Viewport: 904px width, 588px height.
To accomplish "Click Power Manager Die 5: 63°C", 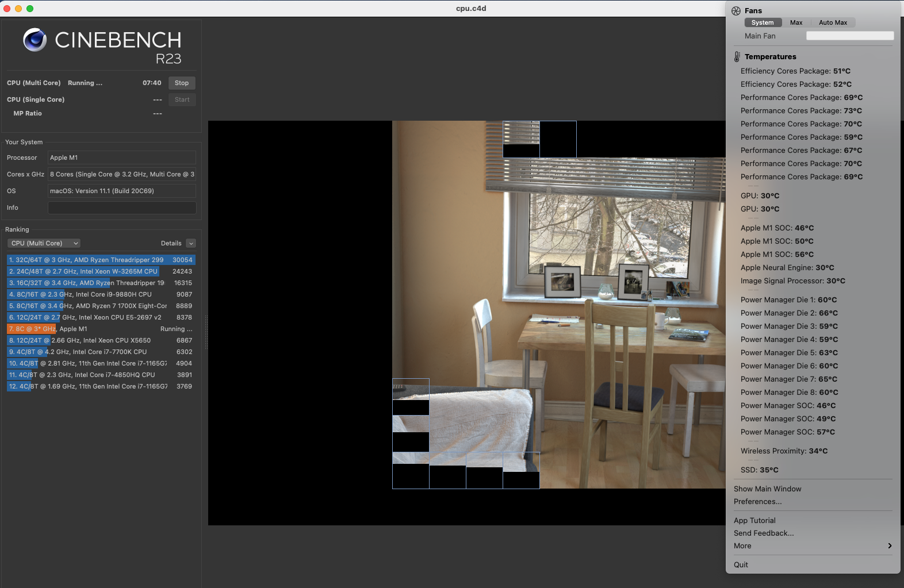I will pos(789,352).
